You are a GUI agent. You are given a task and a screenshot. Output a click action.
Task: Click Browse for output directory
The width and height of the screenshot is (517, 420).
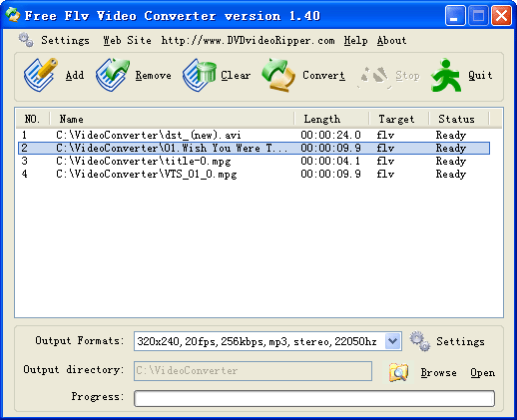(x=438, y=373)
